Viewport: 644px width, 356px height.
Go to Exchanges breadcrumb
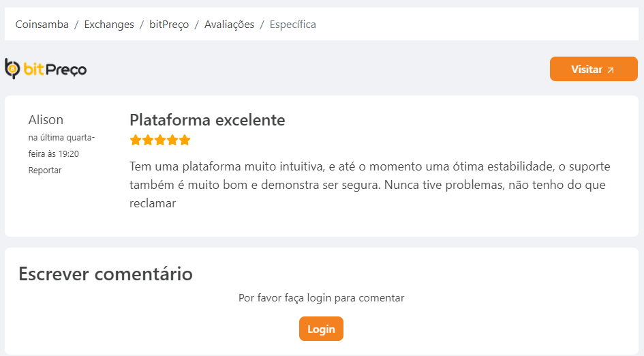point(109,25)
